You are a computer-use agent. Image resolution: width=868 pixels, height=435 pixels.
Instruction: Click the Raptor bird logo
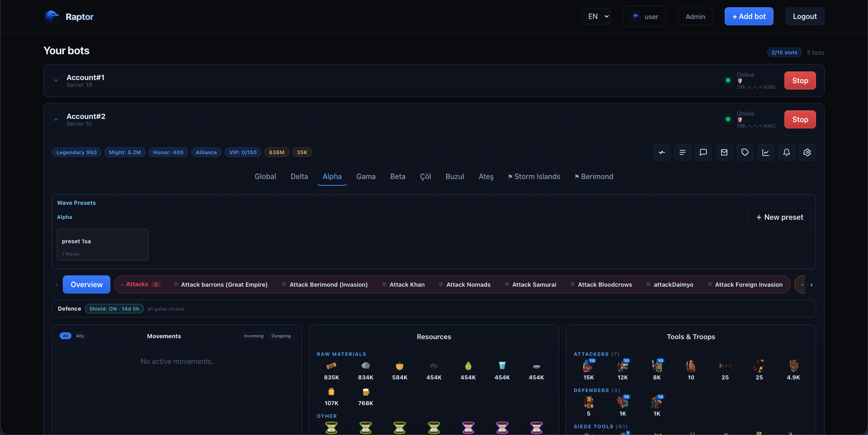tap(52, 16)
